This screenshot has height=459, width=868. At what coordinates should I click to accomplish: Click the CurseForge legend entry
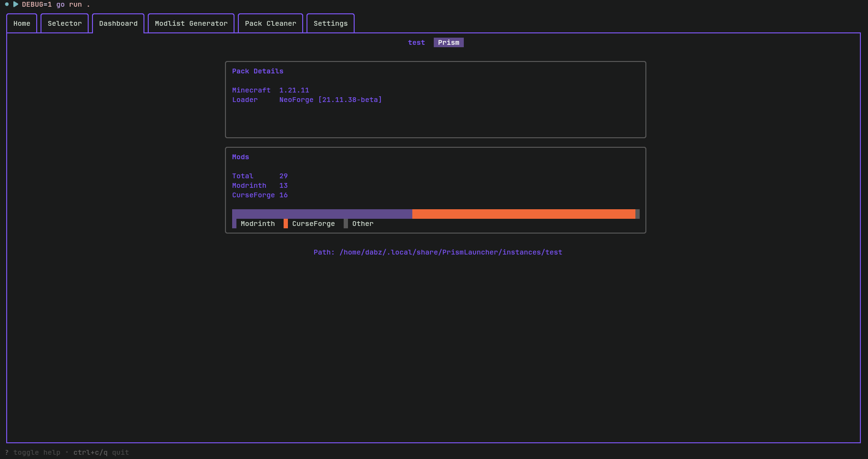coord(313,224)
